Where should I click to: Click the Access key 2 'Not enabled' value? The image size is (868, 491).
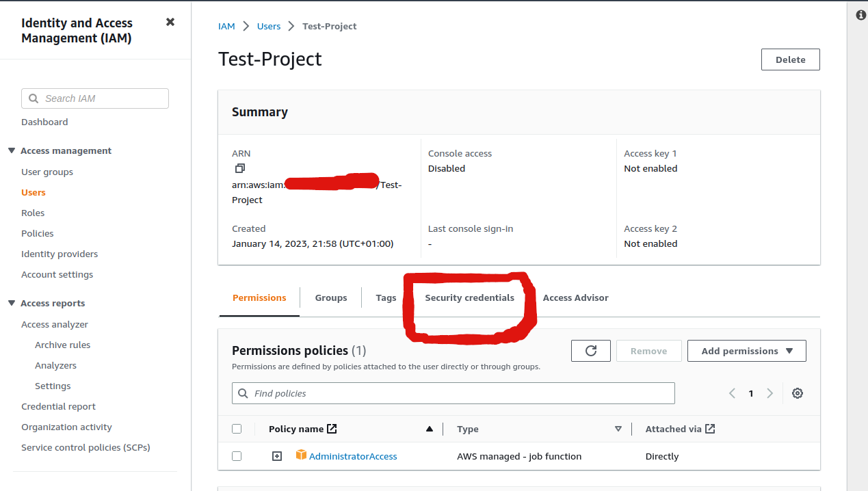tap(650, 243)
